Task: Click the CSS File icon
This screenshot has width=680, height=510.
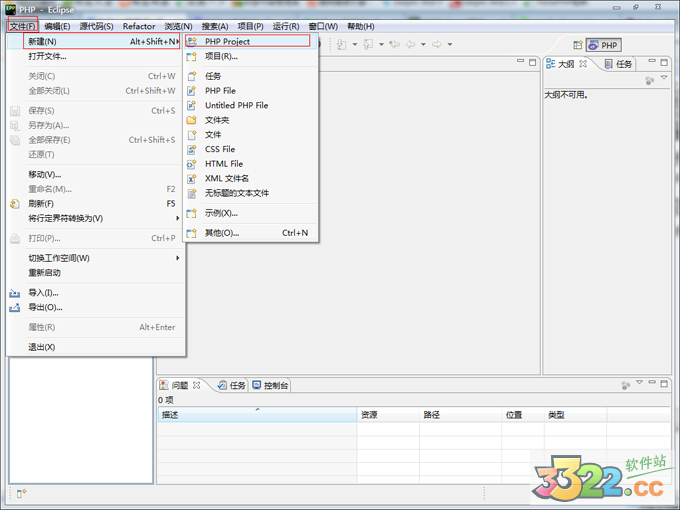Action: click(x=191, y=149)
